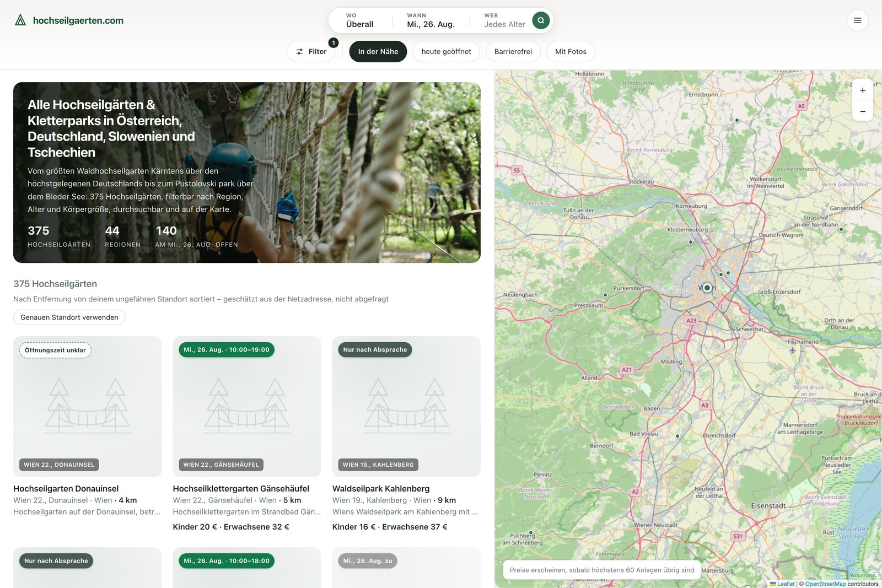Click the Alle Hochseilgärten & Kletterparks headline
The width and height of the screenshot is (882, 588).
click(x=111, y=128)
